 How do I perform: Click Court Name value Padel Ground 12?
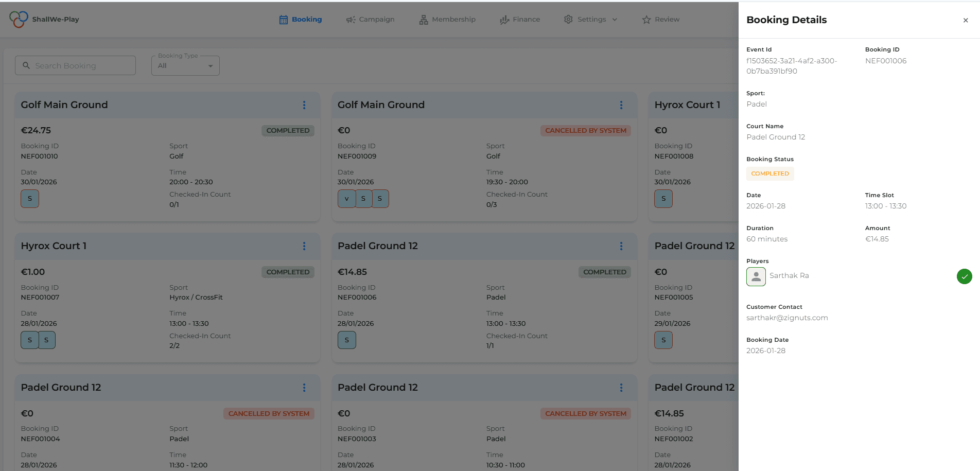click(x=776, y=137)
